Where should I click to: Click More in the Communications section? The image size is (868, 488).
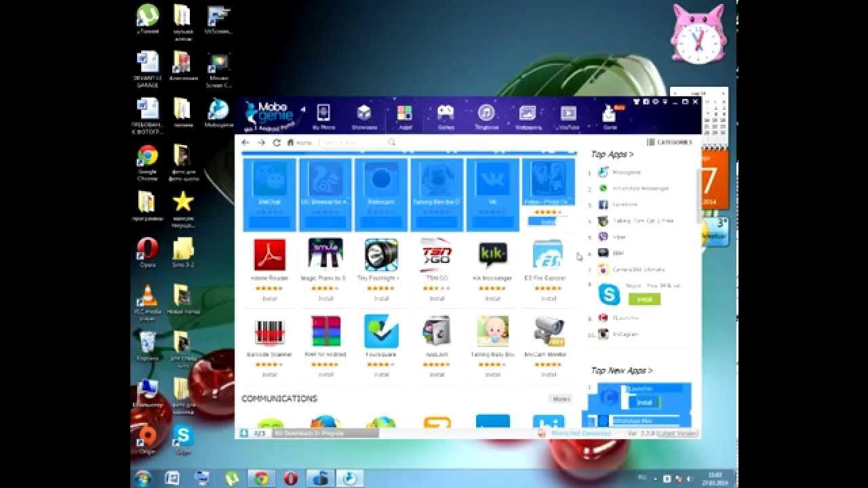[560, 399]
